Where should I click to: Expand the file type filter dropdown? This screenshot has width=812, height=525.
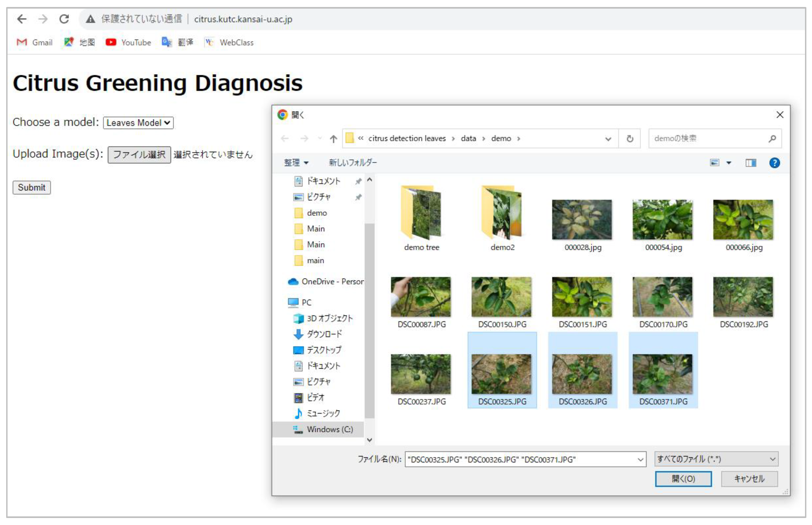tap(772, 459)
